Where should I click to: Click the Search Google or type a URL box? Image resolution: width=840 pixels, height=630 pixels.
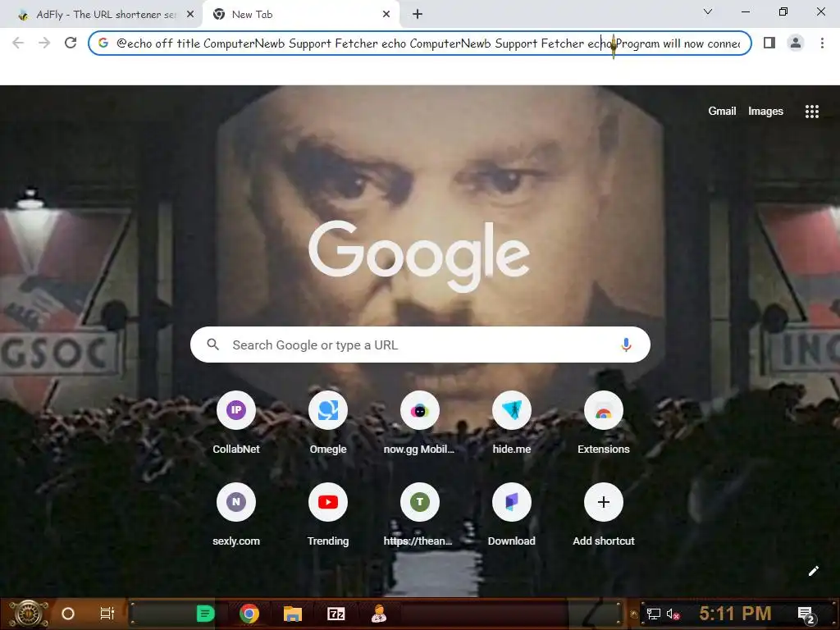pyautogui.click(x=420, y=345)
